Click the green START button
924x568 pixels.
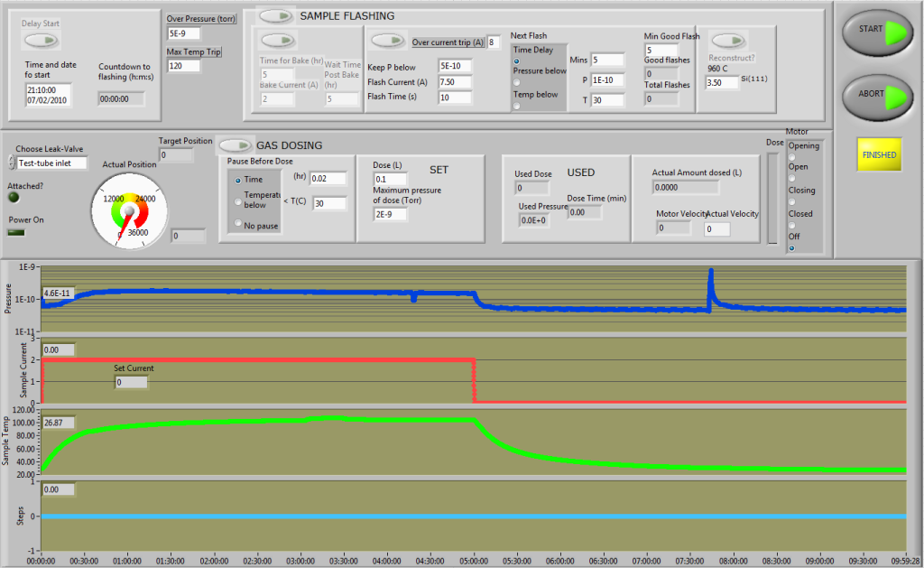tap(877, 33)
